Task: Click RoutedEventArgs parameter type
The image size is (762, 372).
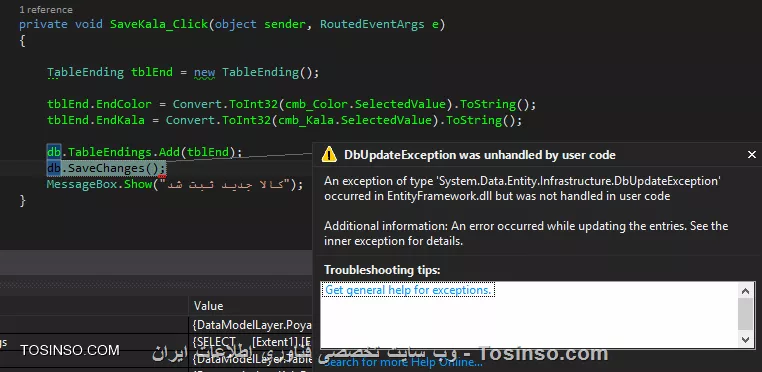Action: tap(372, 24)
